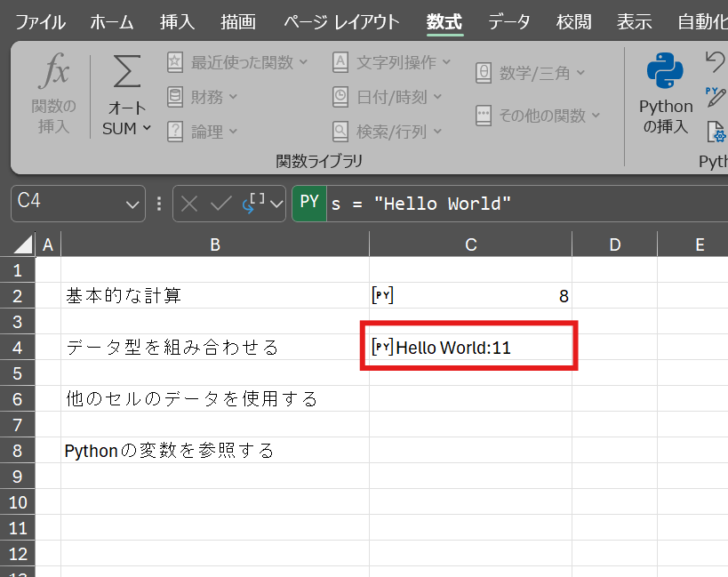Click the cancel X icon in formula bar

point(189,204)
